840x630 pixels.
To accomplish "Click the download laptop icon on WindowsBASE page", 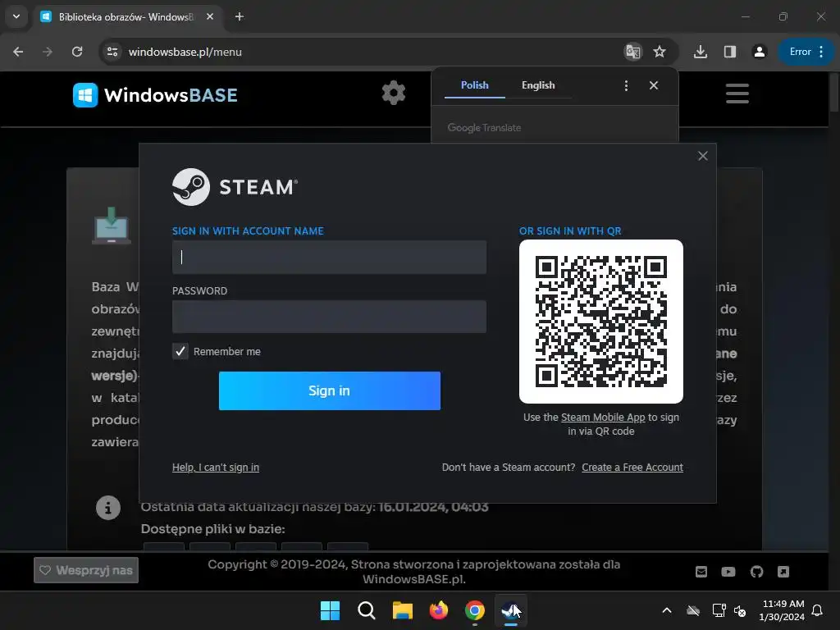I will 112,225.
